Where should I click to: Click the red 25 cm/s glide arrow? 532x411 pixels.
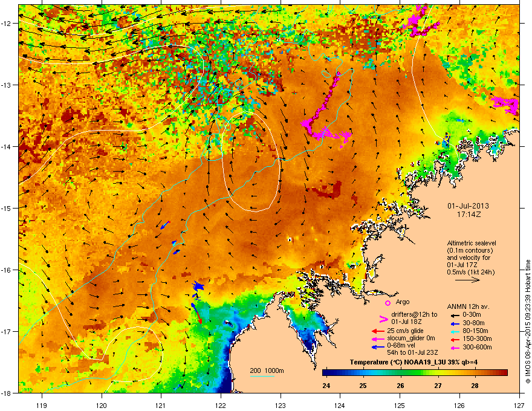click(377, 331)
